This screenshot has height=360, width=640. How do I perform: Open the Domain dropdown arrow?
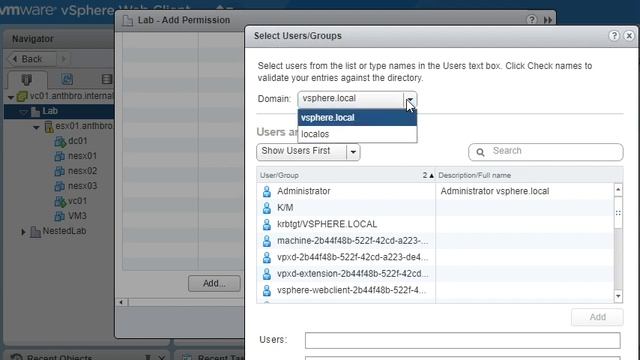pos(410,100)
